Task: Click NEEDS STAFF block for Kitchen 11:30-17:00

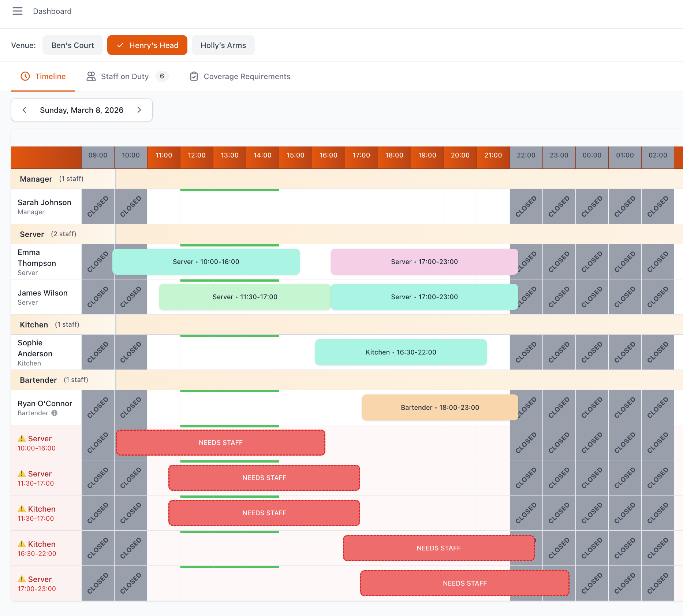Action: (264, 513)
